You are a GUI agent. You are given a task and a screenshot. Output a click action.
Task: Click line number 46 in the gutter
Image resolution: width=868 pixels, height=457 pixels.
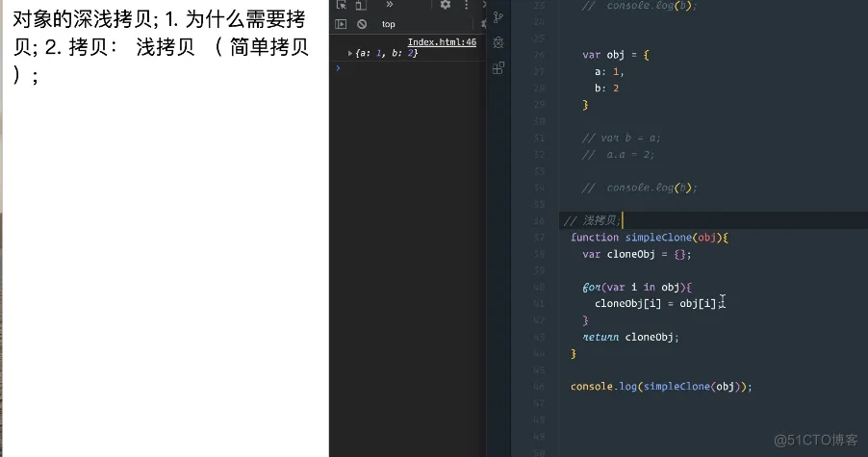pos(539,386)
